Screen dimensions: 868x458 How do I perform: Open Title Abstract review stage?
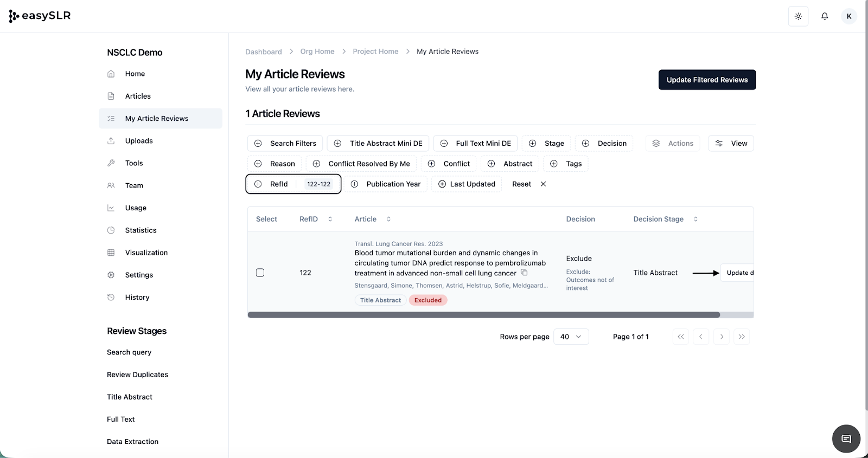pyautogui.click(x=130, y=397)
